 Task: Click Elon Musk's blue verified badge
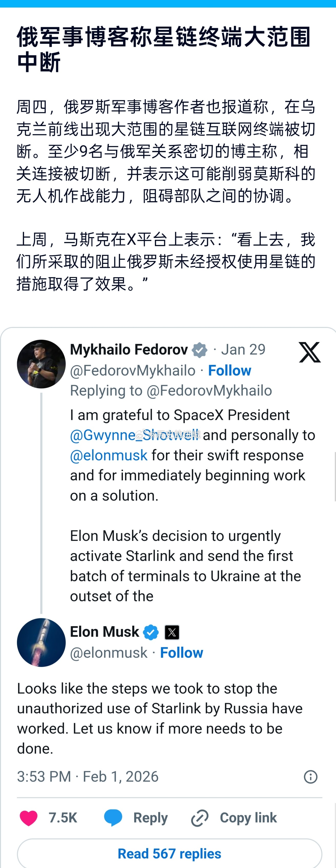point(151,632)
